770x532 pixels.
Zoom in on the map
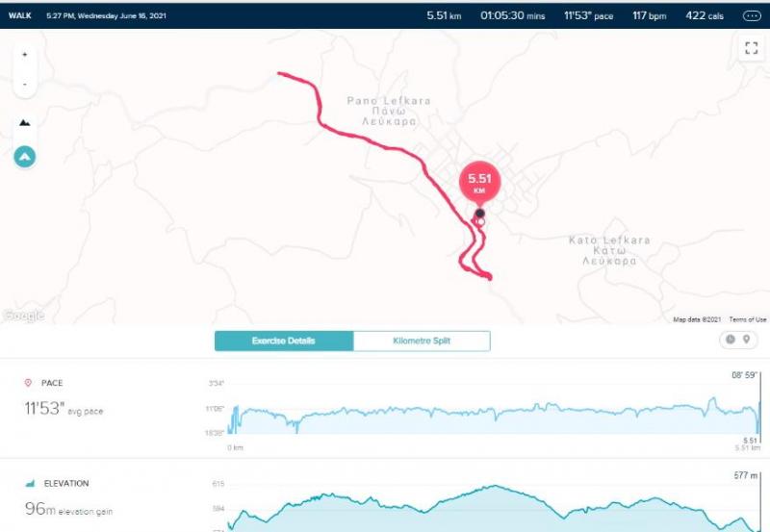[x=24, y=55]
